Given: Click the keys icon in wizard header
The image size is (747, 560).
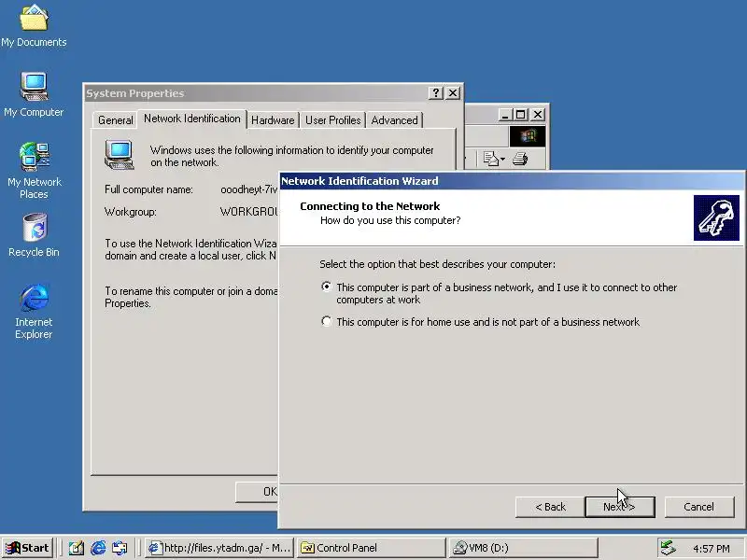Looking at the screenshot, I should tap(716, 217).
